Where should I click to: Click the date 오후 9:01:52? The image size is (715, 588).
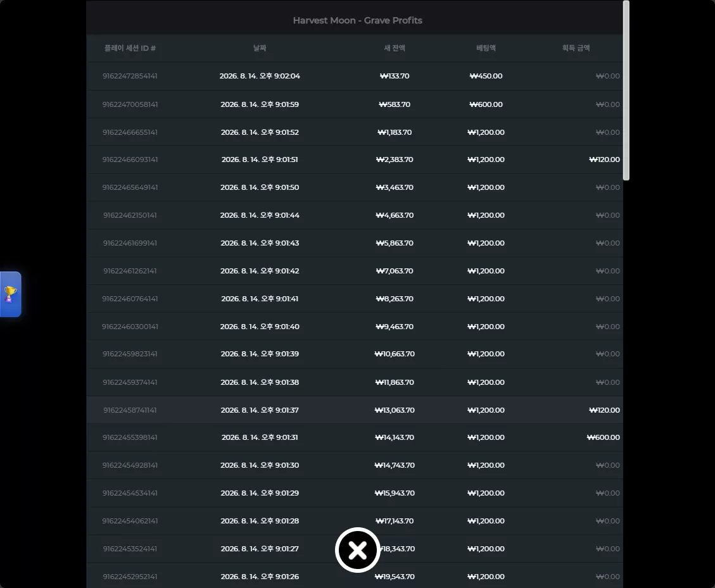click(260, 132)
